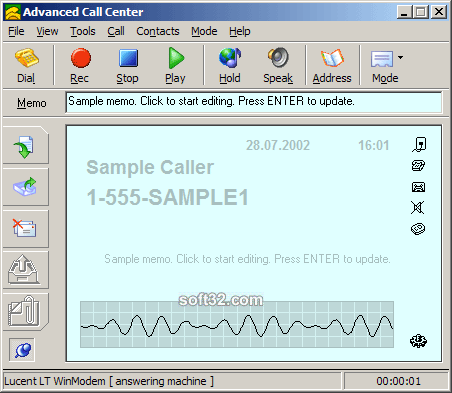This screenshot has width=452, height=393.
Task: Click the fax machine icon in call panel
Action: coord(418,187)
